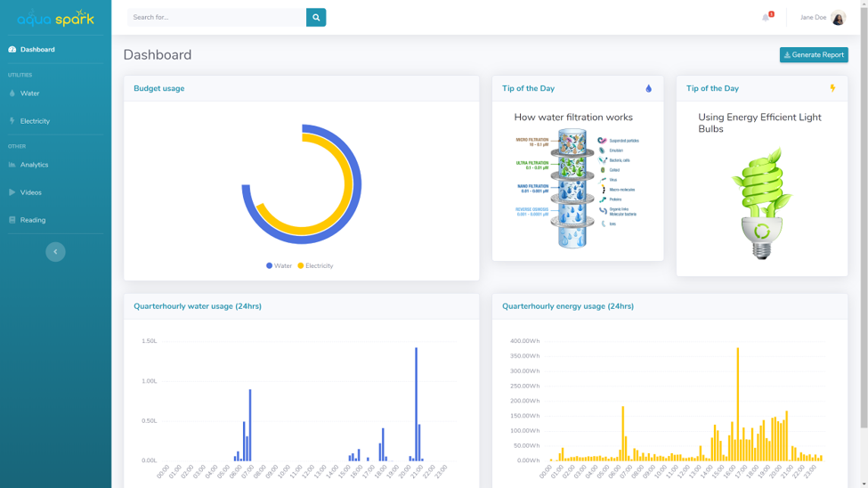Click the Reading book icon in sidebar
Viewport: 868px width, 488px height.
tap(12, 220)
